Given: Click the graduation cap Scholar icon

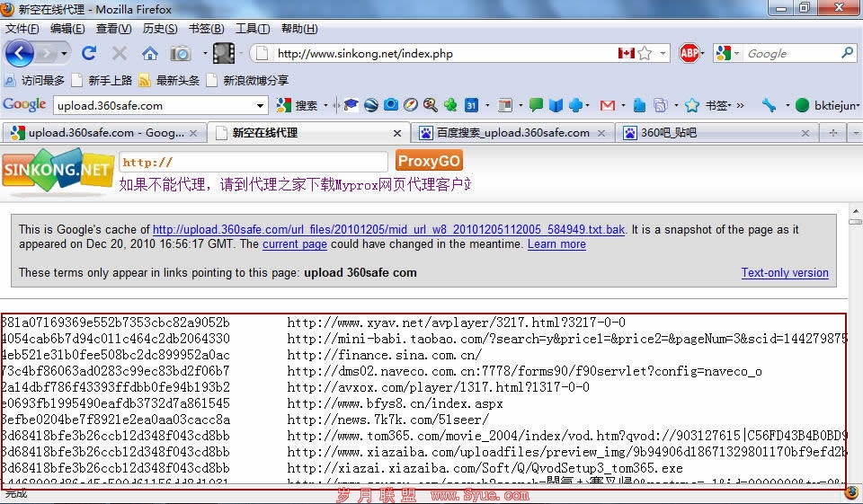Looking at the screenshot, I should 351,104.
